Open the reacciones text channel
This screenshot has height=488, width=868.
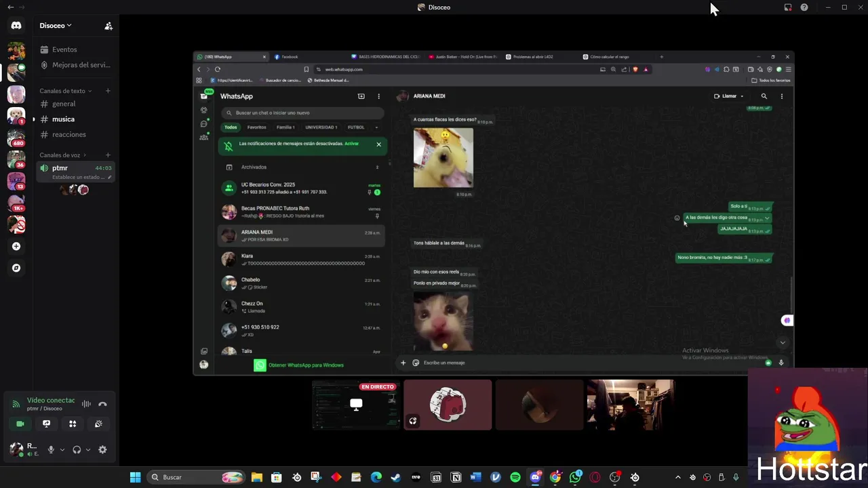75,134
